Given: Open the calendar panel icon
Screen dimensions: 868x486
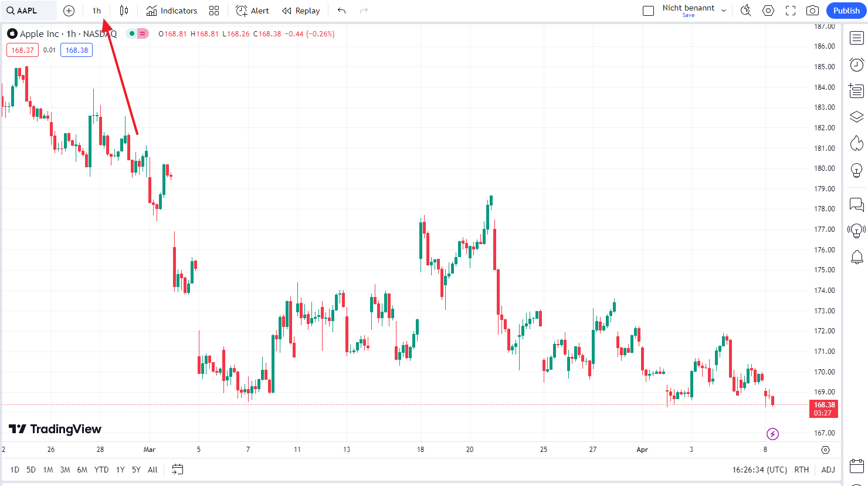Looking at the screenshot, I should (x=857, y=467).
